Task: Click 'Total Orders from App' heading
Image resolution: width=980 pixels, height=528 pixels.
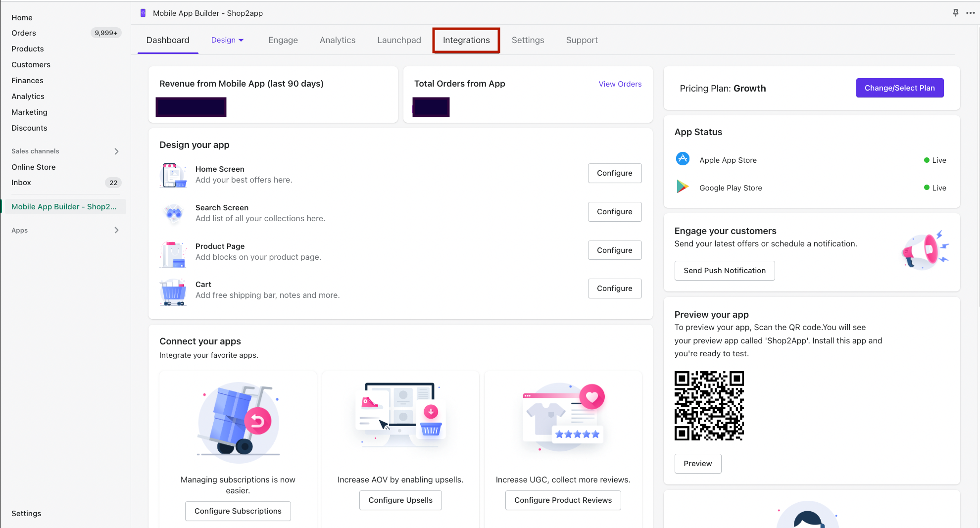Action: pos(460,84)
